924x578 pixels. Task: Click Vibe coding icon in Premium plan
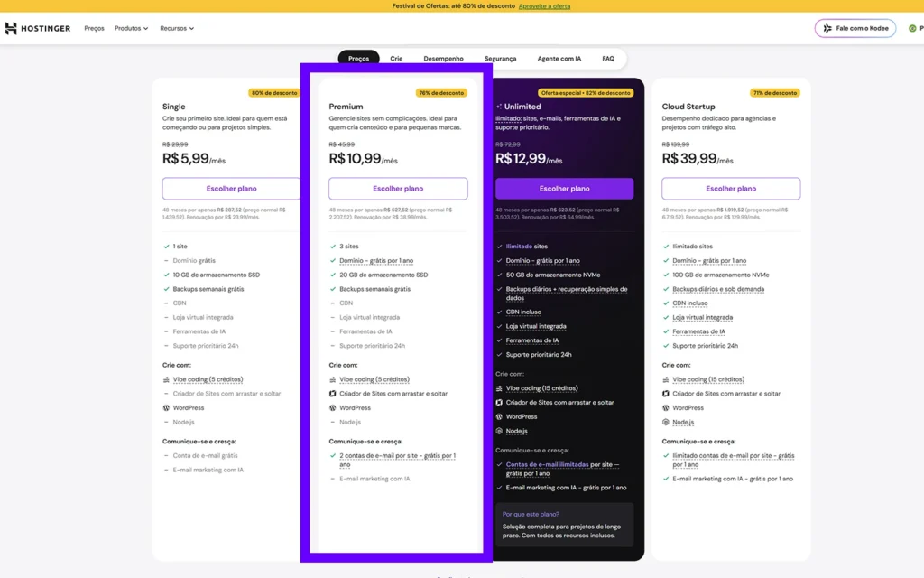332,380
